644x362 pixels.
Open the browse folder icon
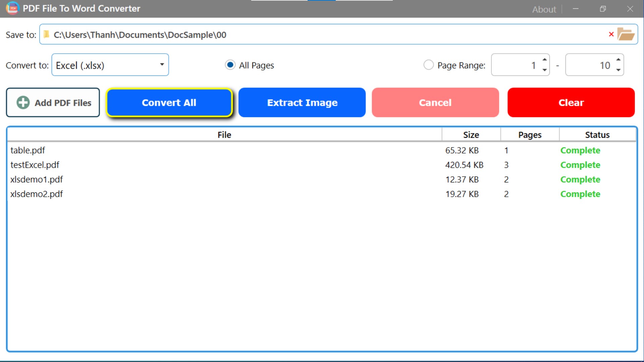click(x=626, y=34)
